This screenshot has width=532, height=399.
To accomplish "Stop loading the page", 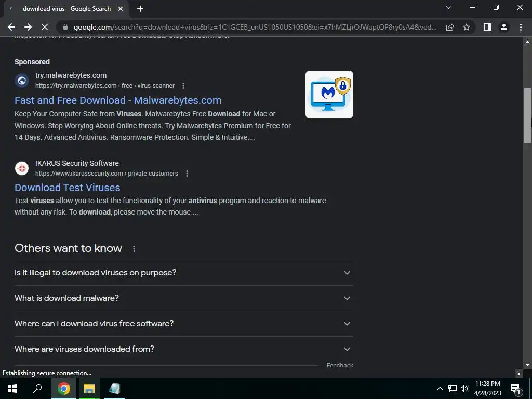I will tap(45, 27).
